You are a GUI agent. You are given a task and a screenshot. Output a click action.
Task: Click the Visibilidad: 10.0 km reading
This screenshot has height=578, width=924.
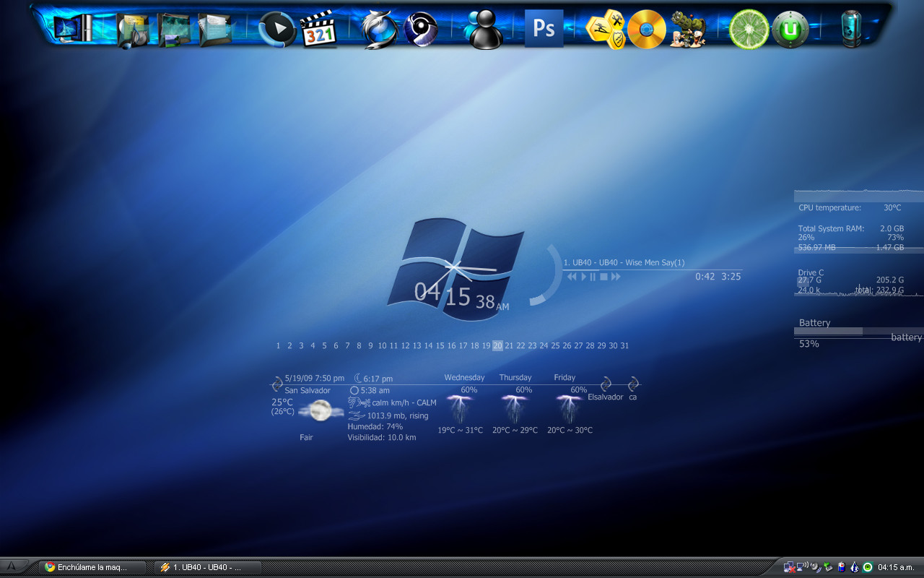(x=381, y=437)
